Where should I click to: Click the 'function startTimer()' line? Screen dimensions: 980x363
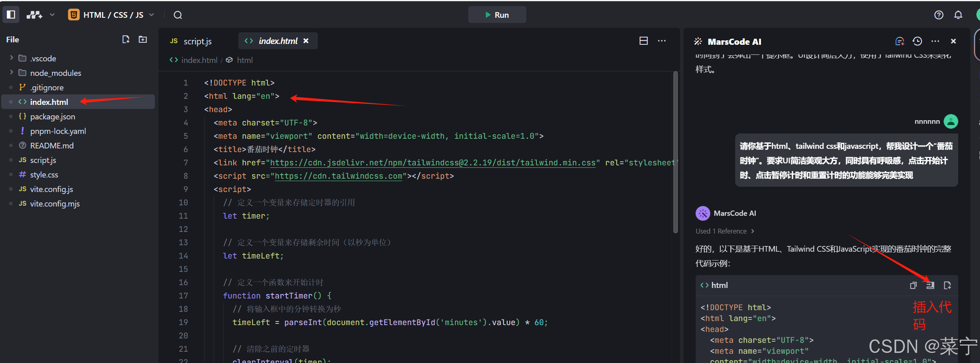point(277,296)
